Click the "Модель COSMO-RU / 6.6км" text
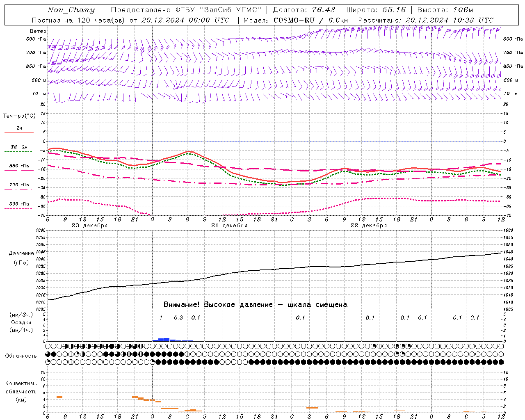This screenshot has width=525, height=420. [x=296, y=20]
